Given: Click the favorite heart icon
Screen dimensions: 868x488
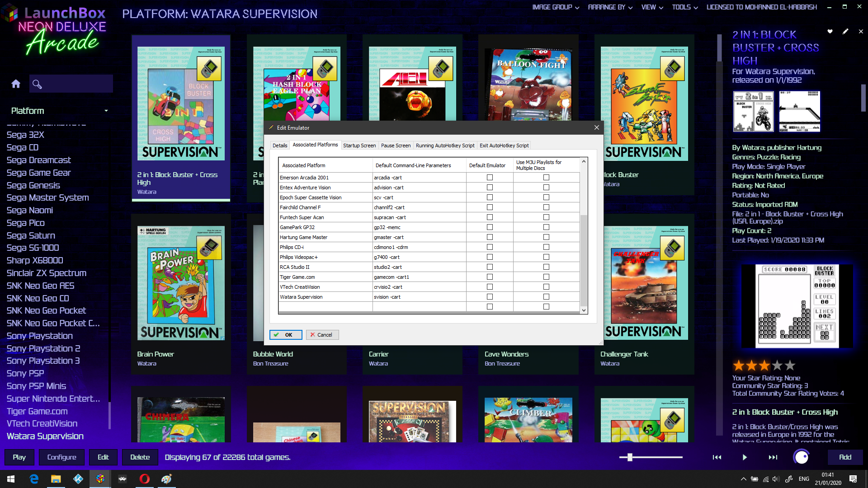Looking at the screenshot, I should [x=830, y=32].
